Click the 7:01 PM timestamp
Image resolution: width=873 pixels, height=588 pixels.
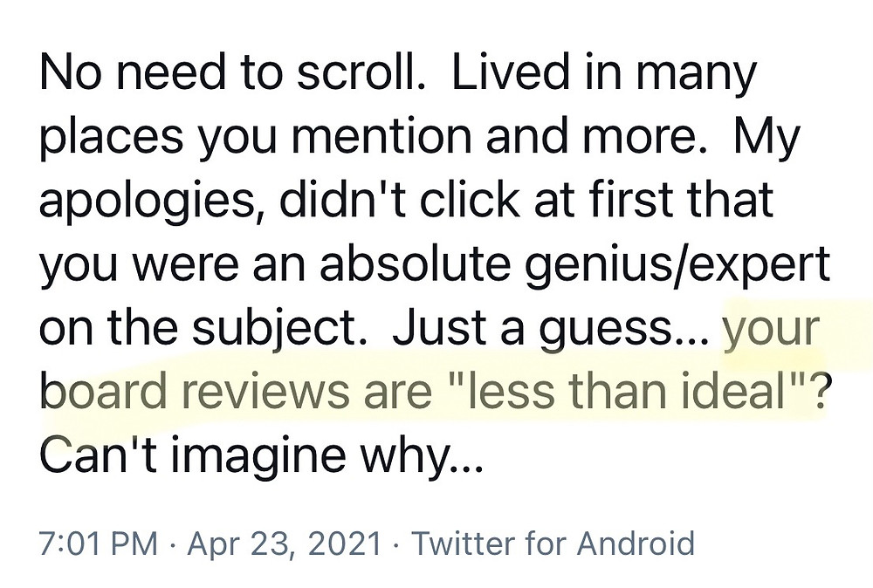click(99, 544)
